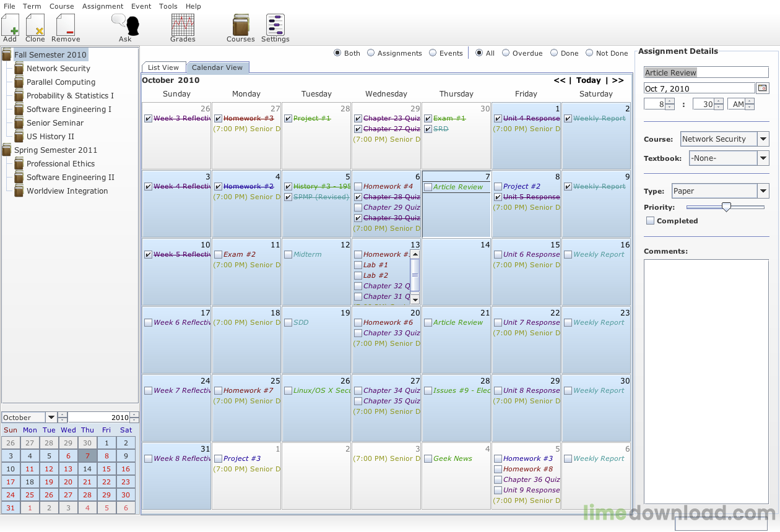
Task: Open the Settings sliders icon
Action: [x=275, y=25]
